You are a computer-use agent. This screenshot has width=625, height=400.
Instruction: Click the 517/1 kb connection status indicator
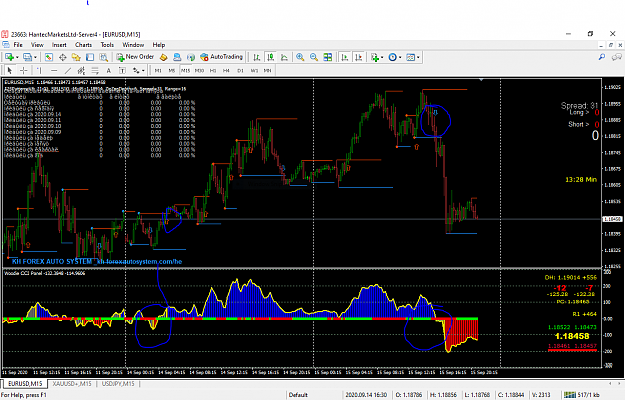click(x=582, y=395)
